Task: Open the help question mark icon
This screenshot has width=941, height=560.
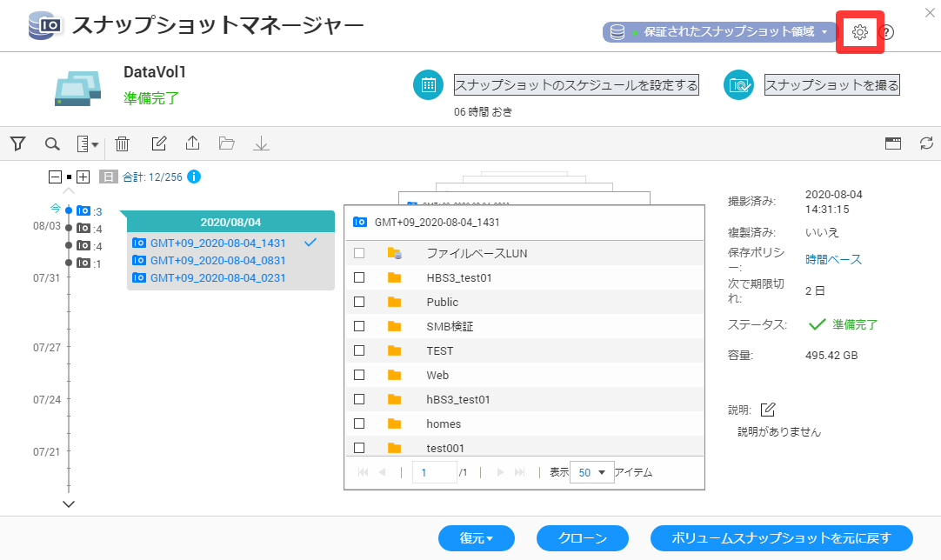Action: tap(886, 32)
